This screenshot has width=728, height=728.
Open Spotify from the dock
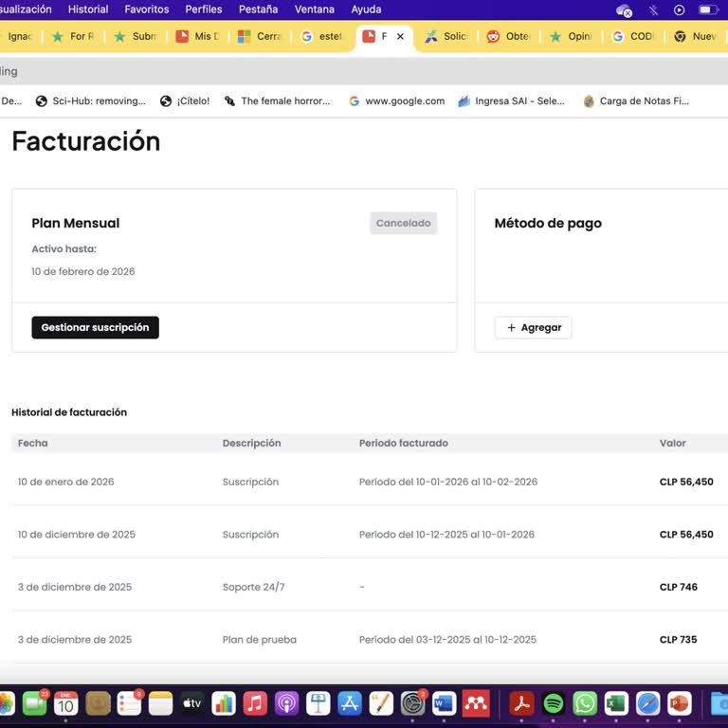[554, 704]
